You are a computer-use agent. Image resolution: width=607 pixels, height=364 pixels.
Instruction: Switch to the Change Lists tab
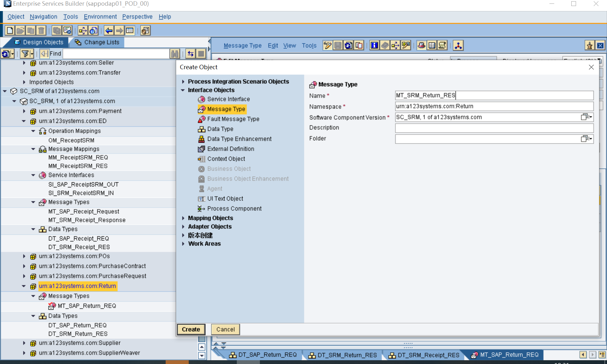pyautogui.click(x=97, y=42)
